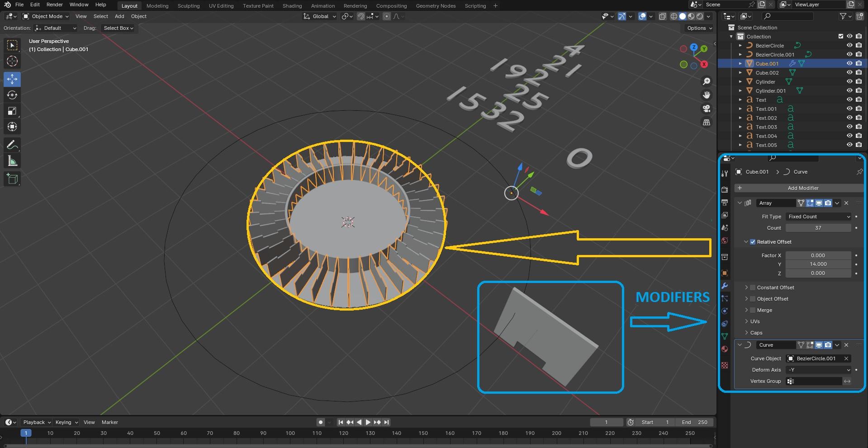This screenshot has height=448, width=868.
Task: Open the Render menu
Action: 54,5
